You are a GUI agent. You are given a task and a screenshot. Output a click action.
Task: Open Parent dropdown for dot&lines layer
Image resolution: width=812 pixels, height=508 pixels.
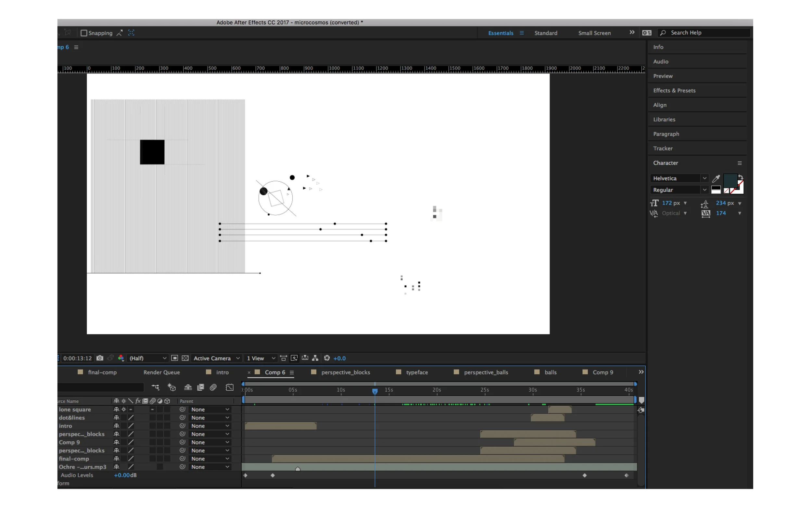point(210,418)
